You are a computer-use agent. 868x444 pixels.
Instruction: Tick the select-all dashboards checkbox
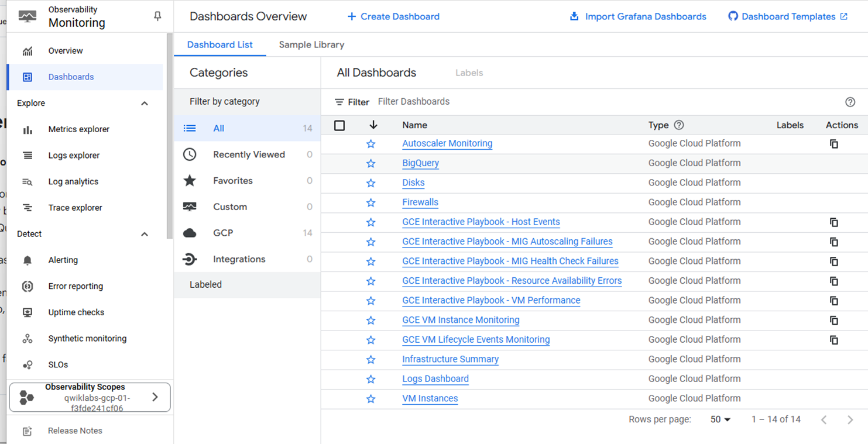(339, 126)
